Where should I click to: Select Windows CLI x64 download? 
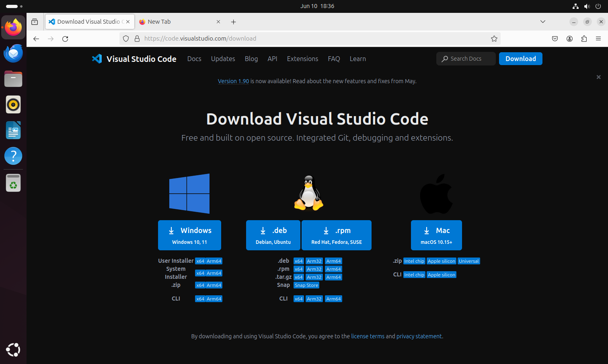point(200,299)
